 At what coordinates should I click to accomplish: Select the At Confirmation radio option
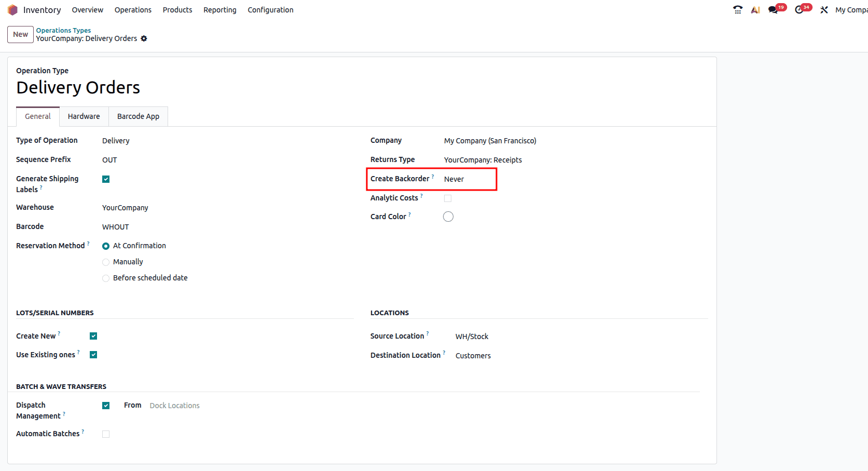[x=106, y=246]
